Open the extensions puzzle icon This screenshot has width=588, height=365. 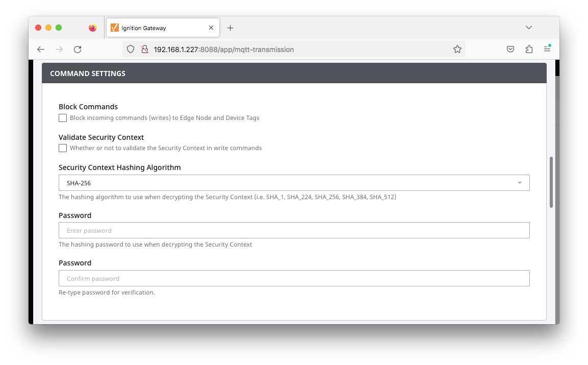tap(529, 49)
